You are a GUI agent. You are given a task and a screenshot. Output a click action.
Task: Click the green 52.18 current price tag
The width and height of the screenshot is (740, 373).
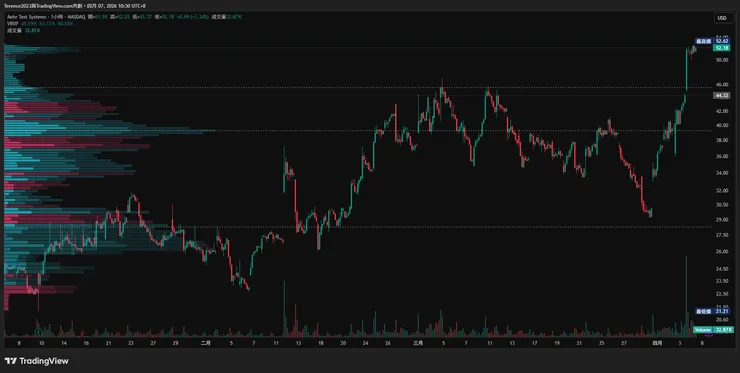pos(722,48)
